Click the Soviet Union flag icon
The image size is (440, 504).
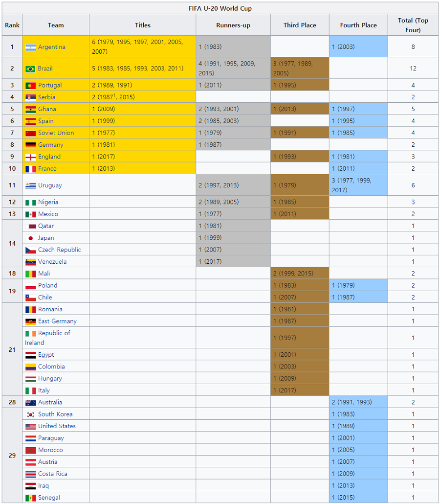pos(30,133)
